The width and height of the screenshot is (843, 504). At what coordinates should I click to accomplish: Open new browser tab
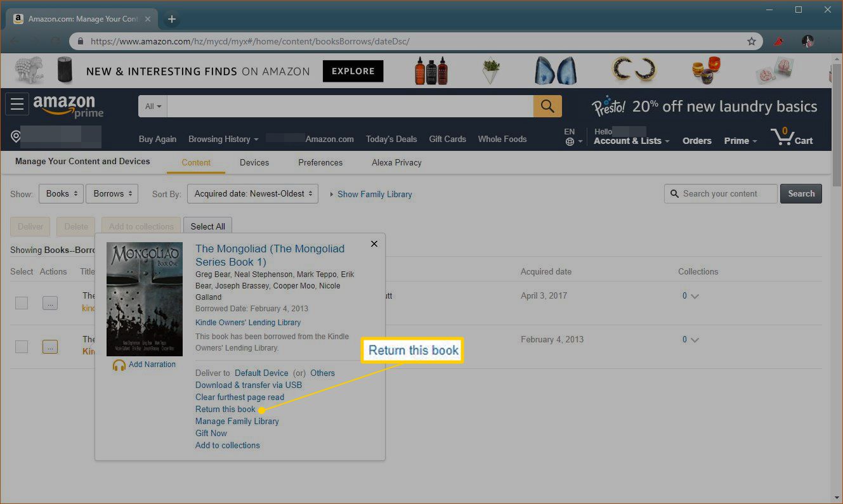tap(171, 19)
